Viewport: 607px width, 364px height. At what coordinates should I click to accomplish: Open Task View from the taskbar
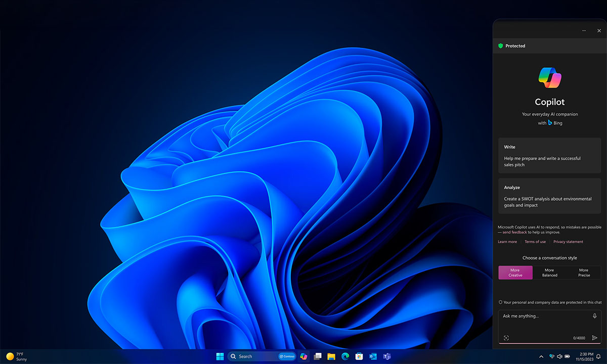(x=318, y=356)
